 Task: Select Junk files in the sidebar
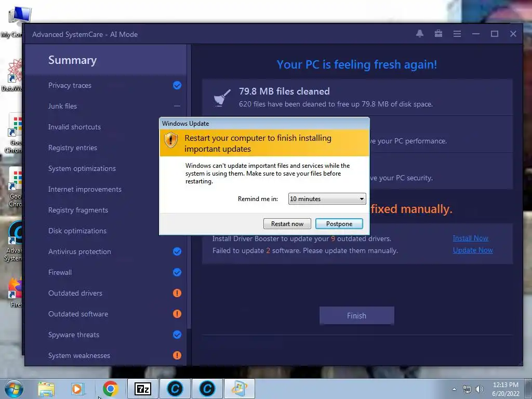point(62,106)
